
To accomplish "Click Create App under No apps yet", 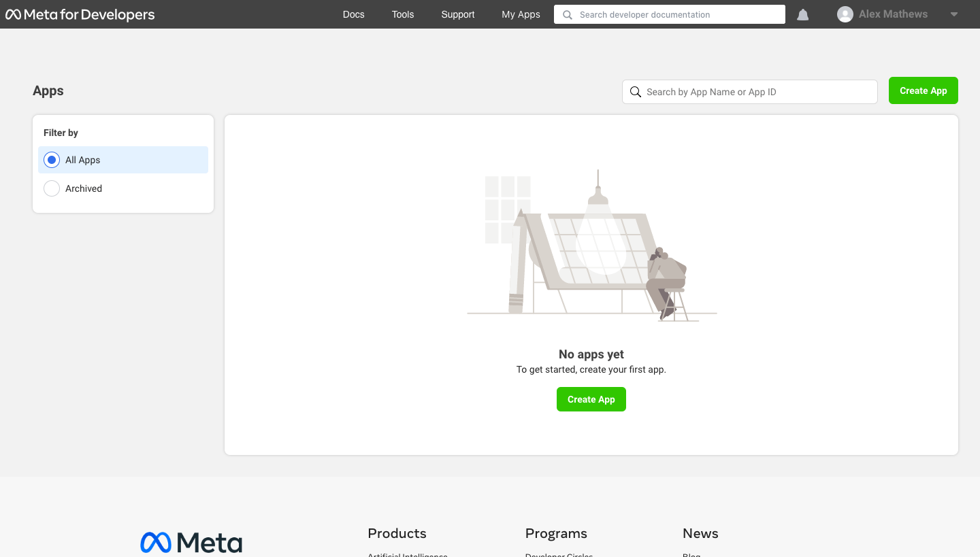I will (591, 399).
